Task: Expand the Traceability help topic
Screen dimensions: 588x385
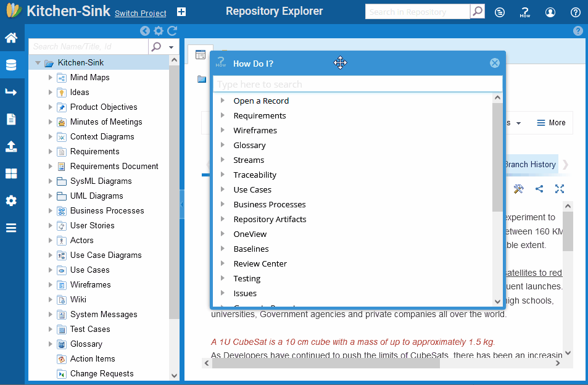Action: [x=223, y=175]
